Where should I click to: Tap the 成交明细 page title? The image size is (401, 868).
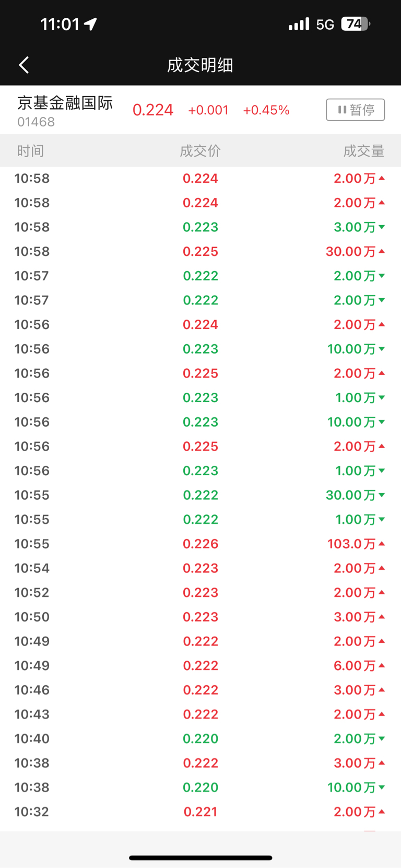pos(200,65)
